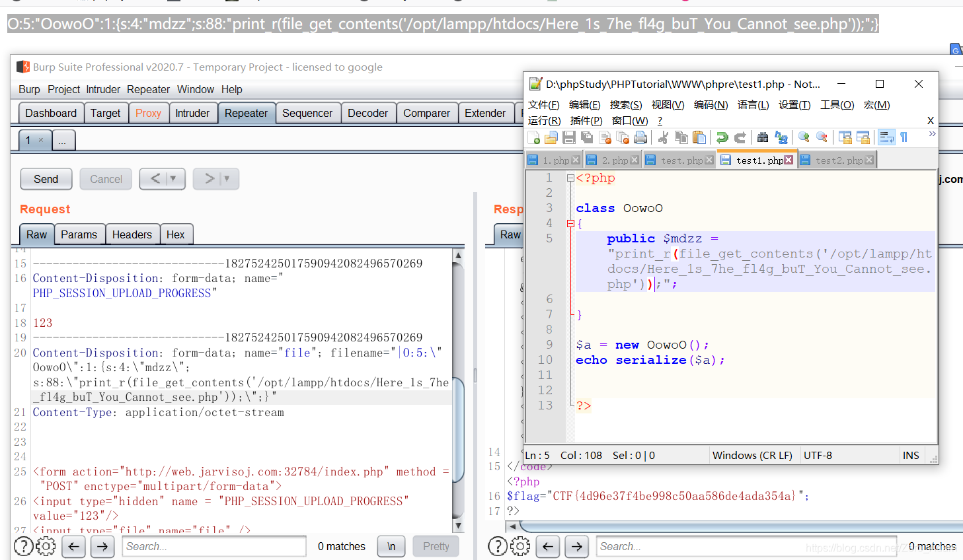This screenshot has width=963, height=560.
Task: Toggle the \n non-printing characters button
Action: tap(391, 546)
